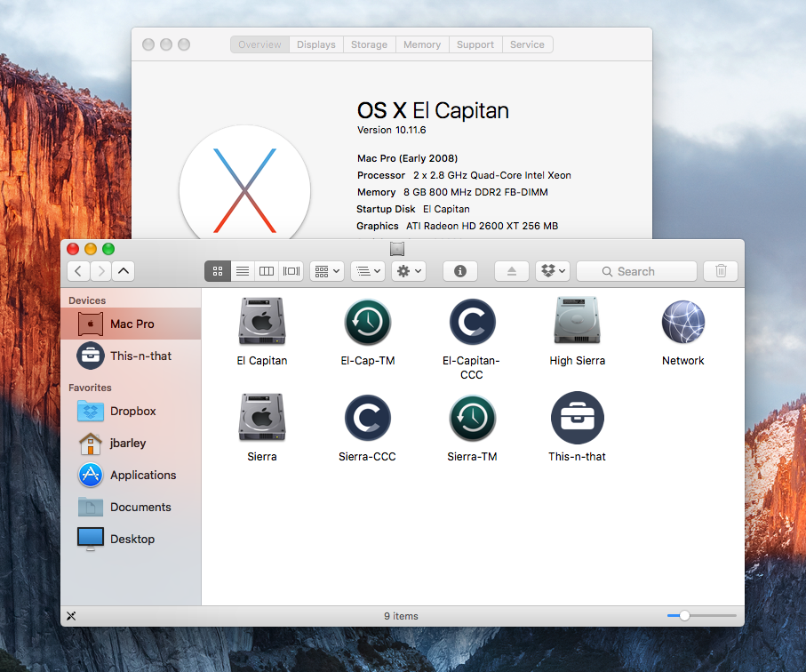Open the Action gear dropdown menu
Viewport: 806px width, 672px height.
(x=409, y=271)
